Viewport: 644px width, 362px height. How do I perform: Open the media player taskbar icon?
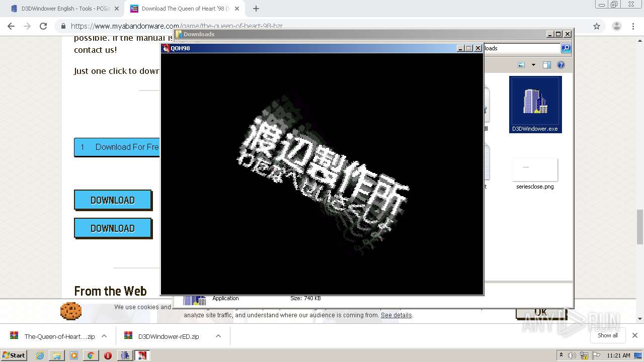point(74,355)
